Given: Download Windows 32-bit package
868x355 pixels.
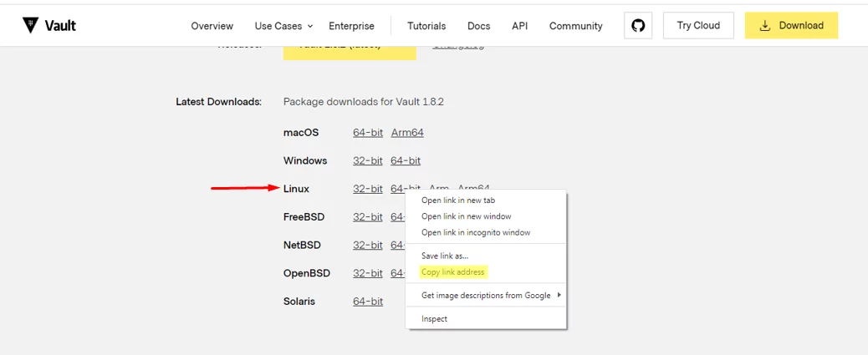Looking at the screenshot, I should click(368, 161).
